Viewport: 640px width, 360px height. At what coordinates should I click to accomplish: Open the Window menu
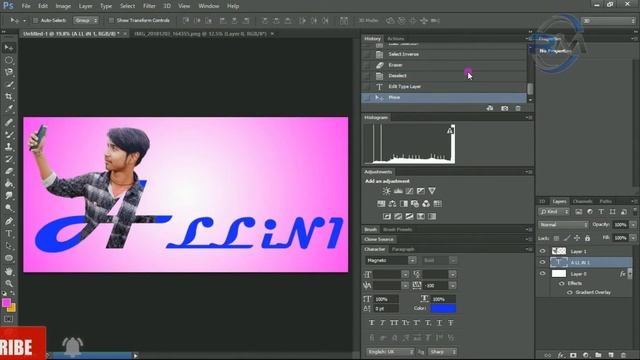pos(209,6)
